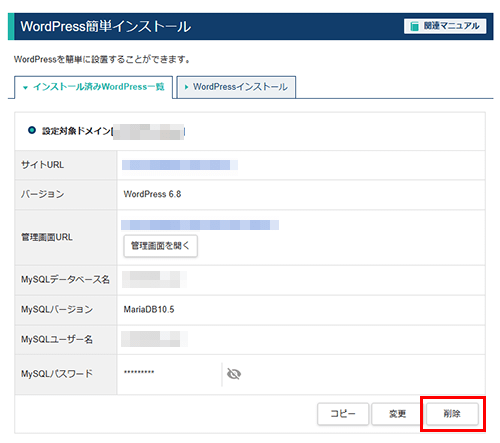This screenshot has width=500, height=443.
Task: Click the 変更 button
Action: click(x=397, y=414)
